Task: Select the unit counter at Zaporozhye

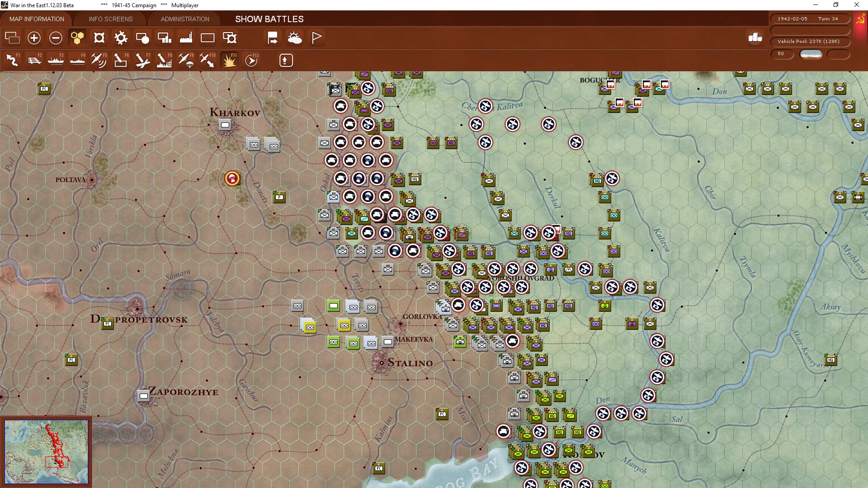Action: (143, 396)
